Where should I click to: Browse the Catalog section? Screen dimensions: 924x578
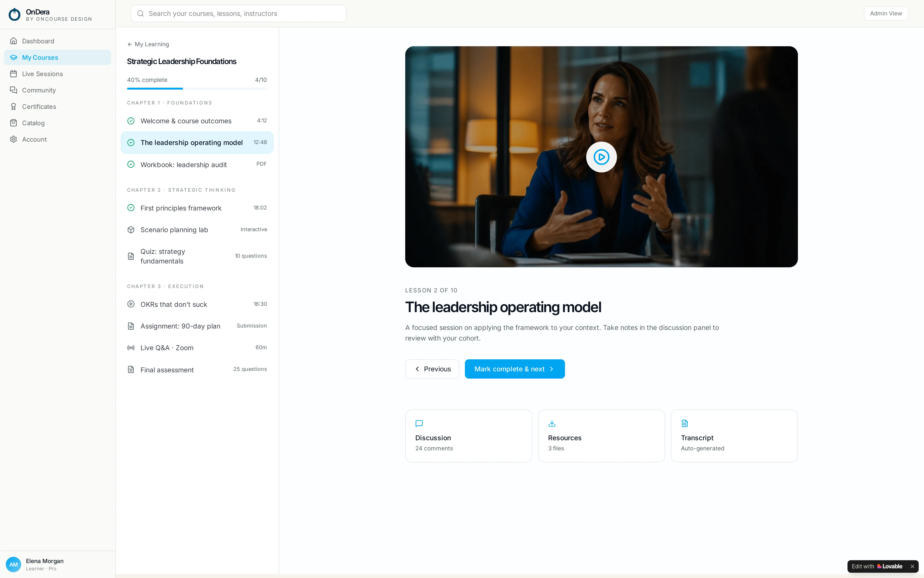pos(58,123)
